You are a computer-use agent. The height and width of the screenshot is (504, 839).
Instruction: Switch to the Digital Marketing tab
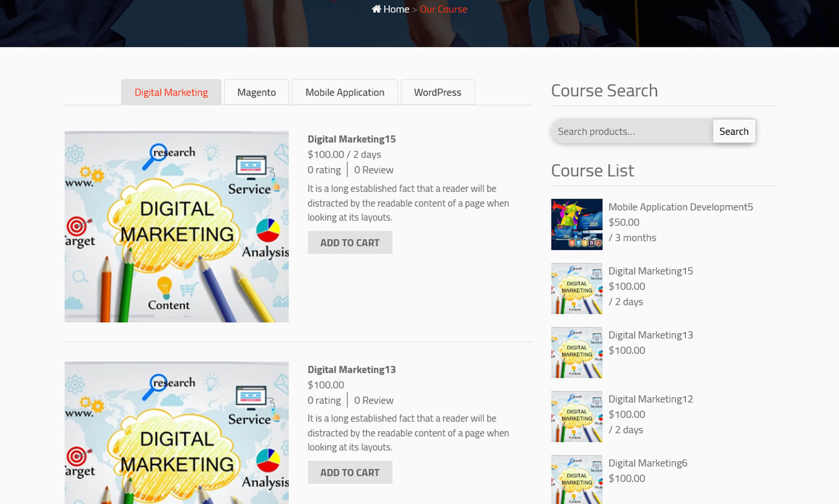click(171, 92)
